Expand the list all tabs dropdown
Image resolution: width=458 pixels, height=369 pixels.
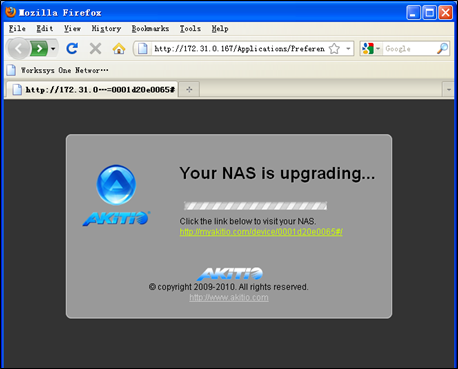click(x=449, y=89)
